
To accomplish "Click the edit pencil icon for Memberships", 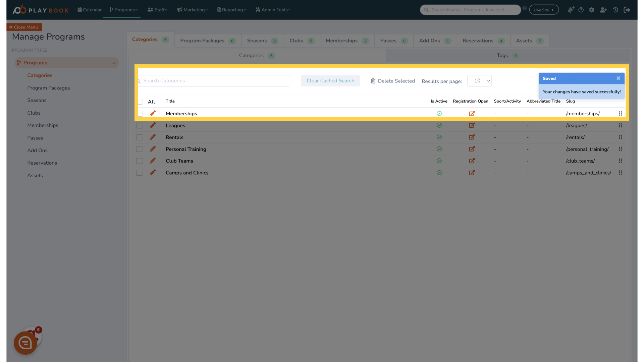I will pos(152,114).
